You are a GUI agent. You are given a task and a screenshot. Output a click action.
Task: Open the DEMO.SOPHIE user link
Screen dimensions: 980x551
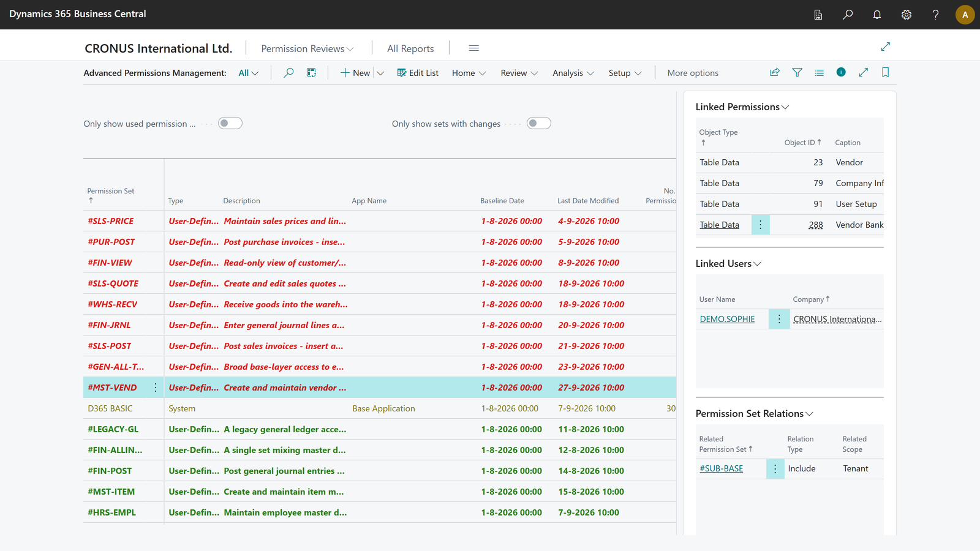(x=727, y=319)
